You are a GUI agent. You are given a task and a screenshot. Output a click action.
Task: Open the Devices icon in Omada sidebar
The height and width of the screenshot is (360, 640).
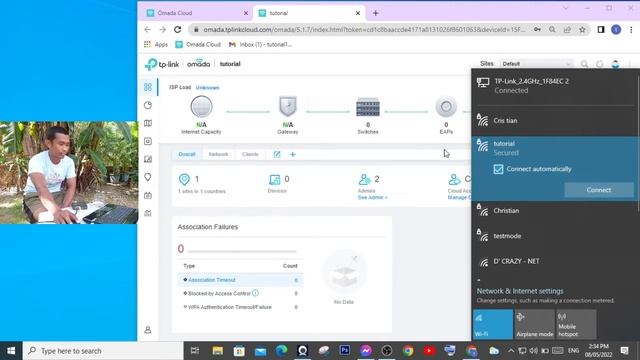148,141
